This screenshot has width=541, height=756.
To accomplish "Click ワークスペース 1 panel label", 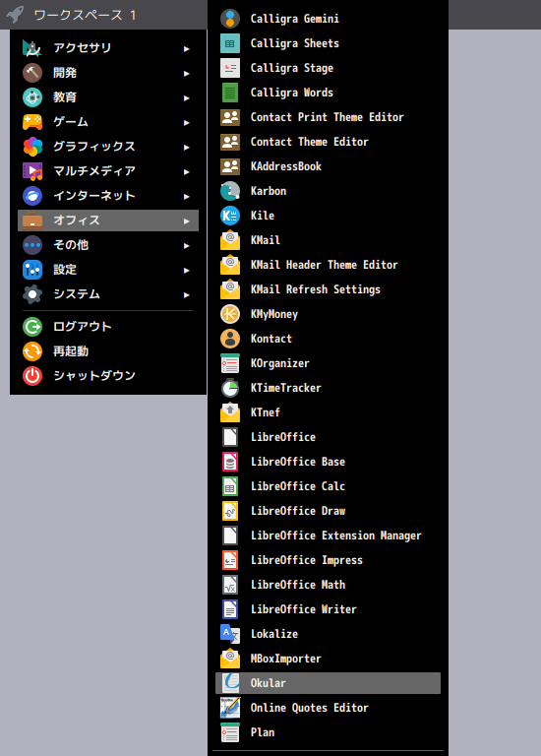I will pos(86,15).
